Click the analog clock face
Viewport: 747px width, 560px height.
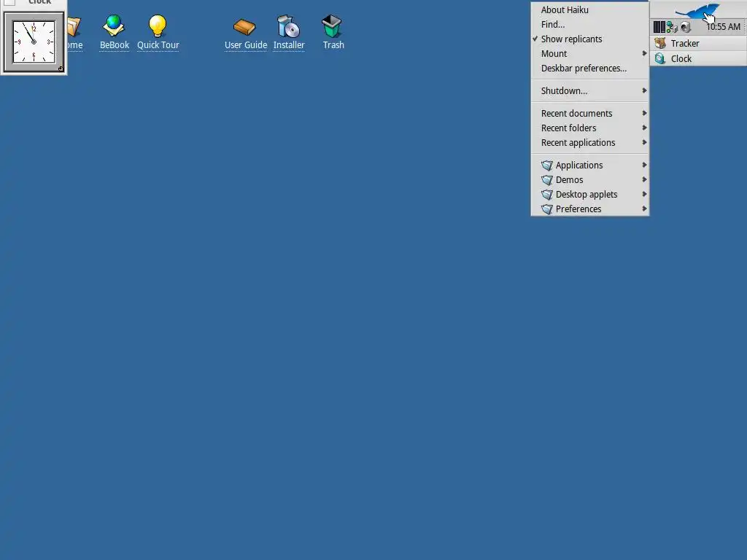pyautogui.click(x=34, y=42)
